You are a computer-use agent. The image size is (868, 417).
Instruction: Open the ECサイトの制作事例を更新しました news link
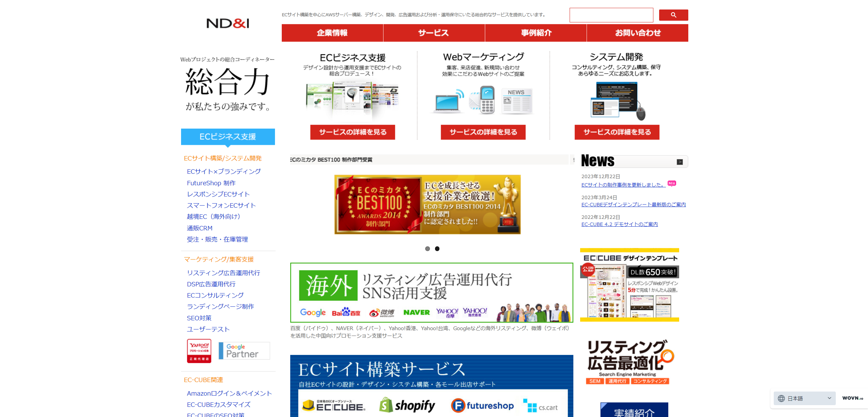point(623,185)
